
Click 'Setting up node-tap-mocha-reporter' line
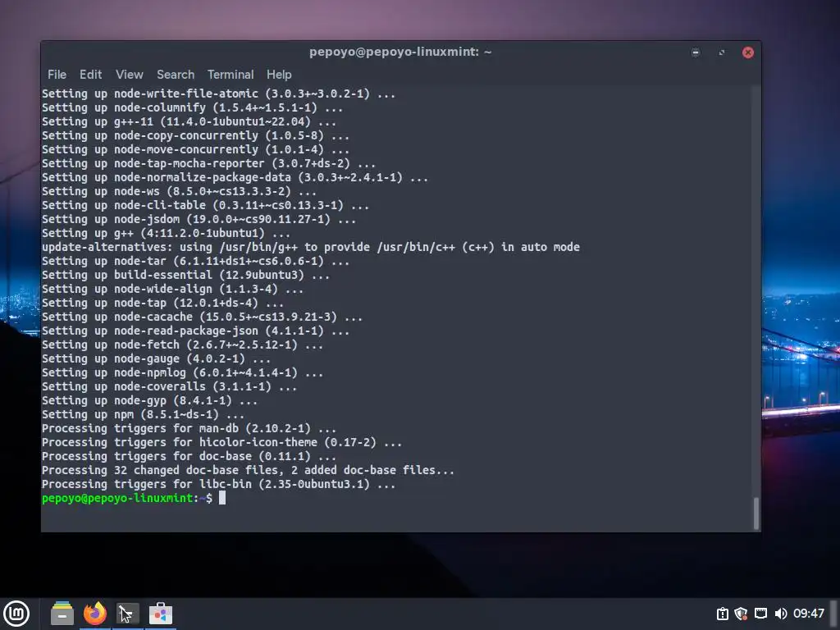click(209, 163)
